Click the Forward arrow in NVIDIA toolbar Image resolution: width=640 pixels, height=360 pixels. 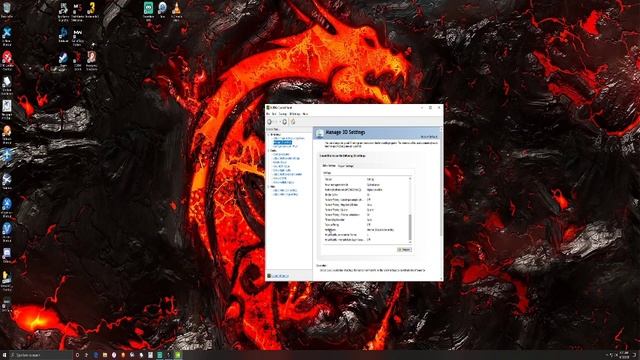point(284,122)
